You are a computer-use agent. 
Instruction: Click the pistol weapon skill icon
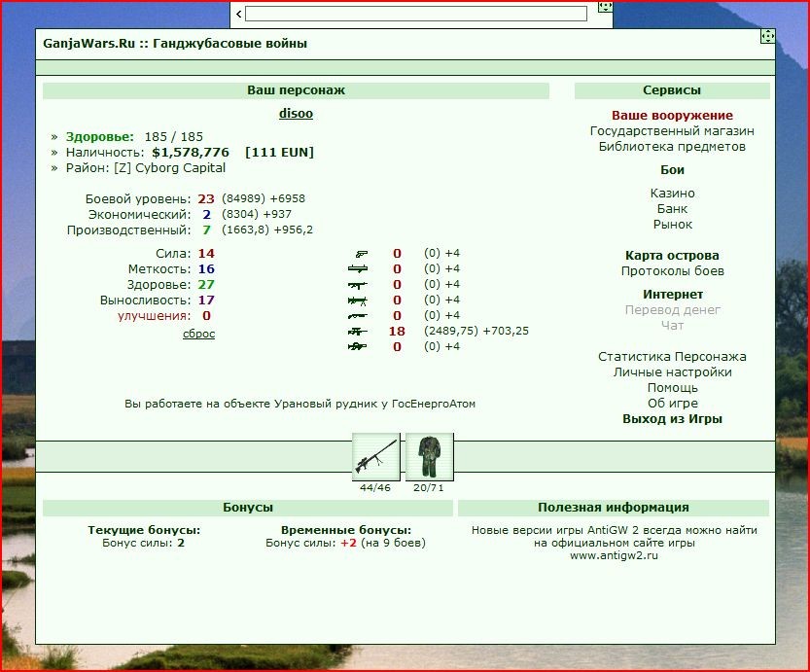coord(361,254)
